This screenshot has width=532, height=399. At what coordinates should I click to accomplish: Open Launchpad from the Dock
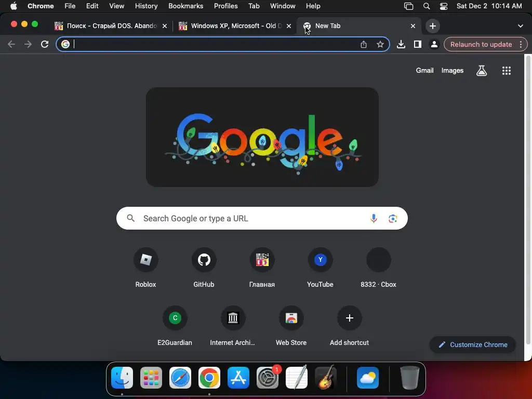click(x=151, y=378)
